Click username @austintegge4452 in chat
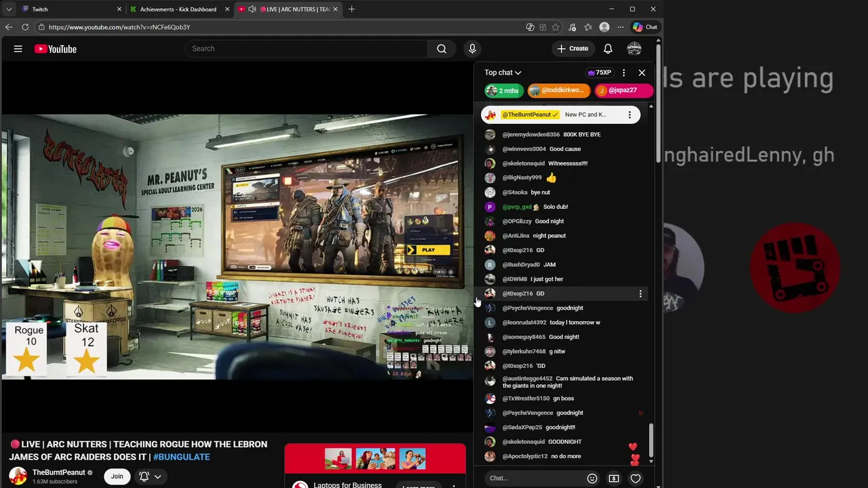 (528, 379)
